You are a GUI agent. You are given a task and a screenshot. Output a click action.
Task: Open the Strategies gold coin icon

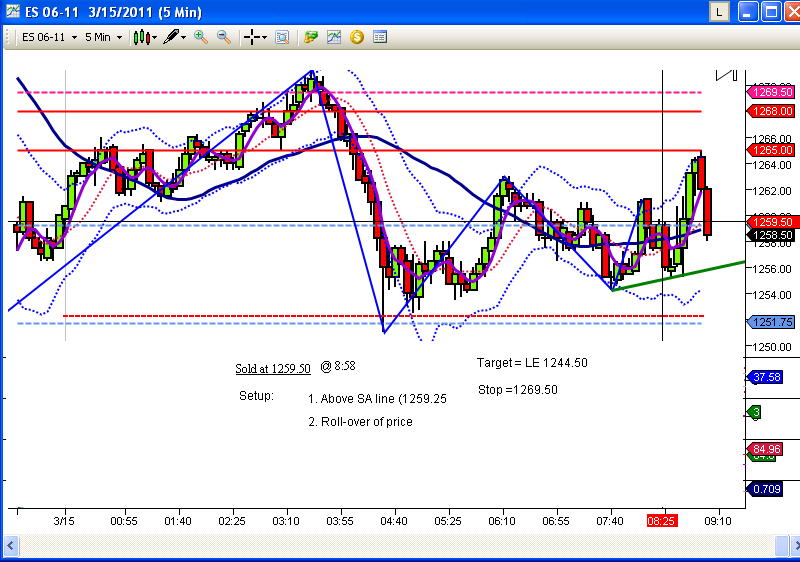(357, 37)
